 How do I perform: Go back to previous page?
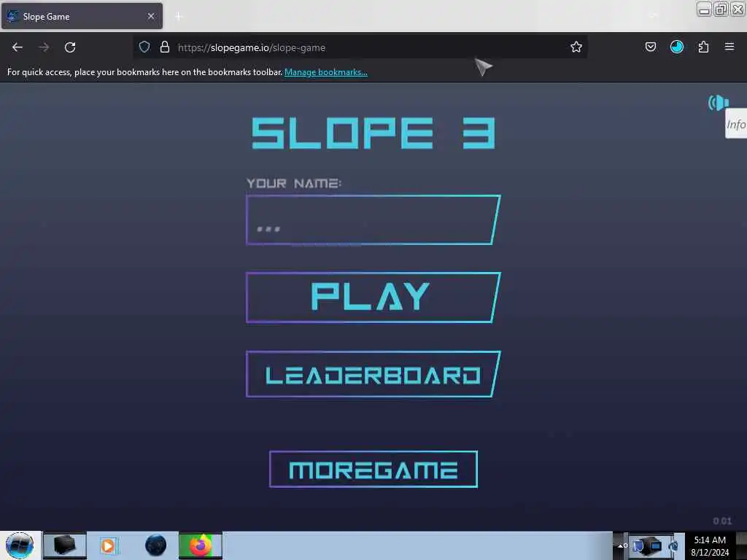(x=18, y=47)
